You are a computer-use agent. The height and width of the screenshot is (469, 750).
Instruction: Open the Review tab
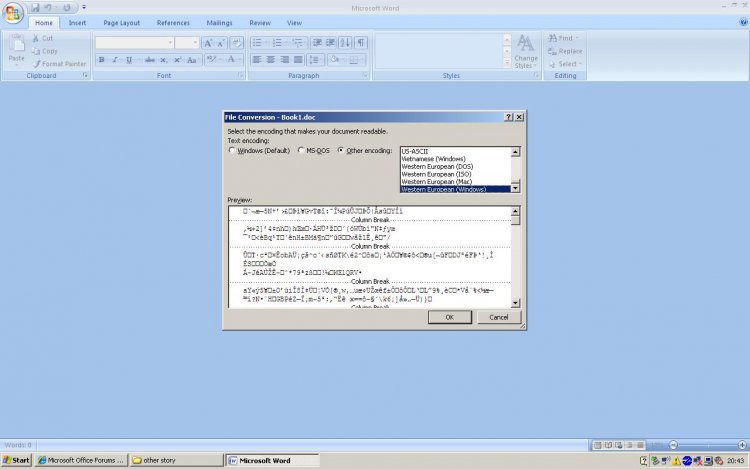pos(260,23)
